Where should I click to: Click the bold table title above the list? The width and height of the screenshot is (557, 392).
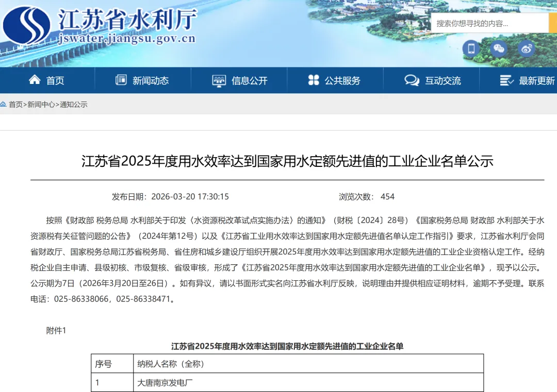coord(287,346)
